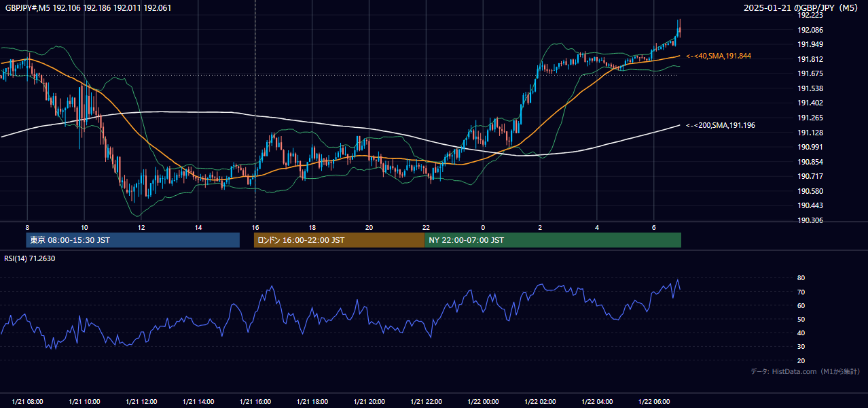Click the 1/22 02:00 date axis label

tap(541, 402)
